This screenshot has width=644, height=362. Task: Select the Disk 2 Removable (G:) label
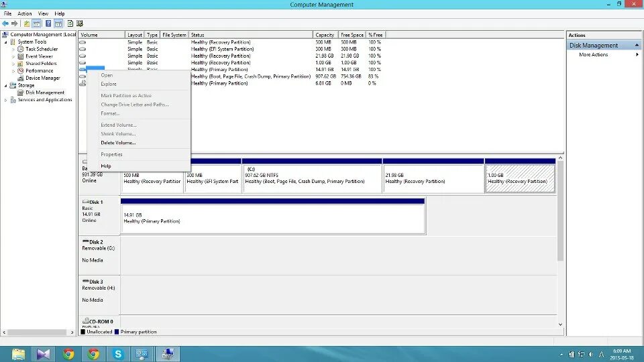(99, 255)
